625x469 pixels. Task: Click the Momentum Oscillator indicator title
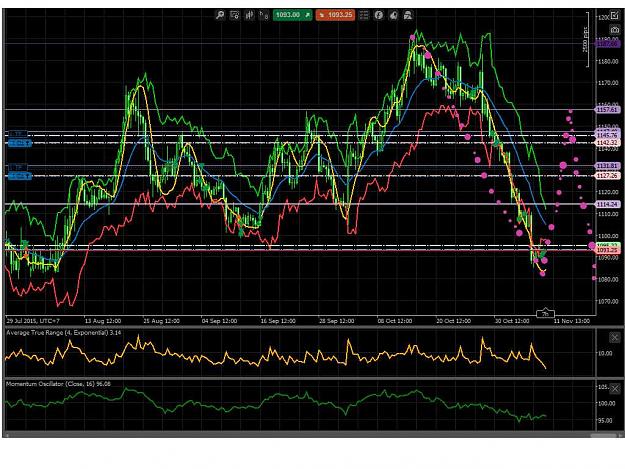click(x=58, y=384)
